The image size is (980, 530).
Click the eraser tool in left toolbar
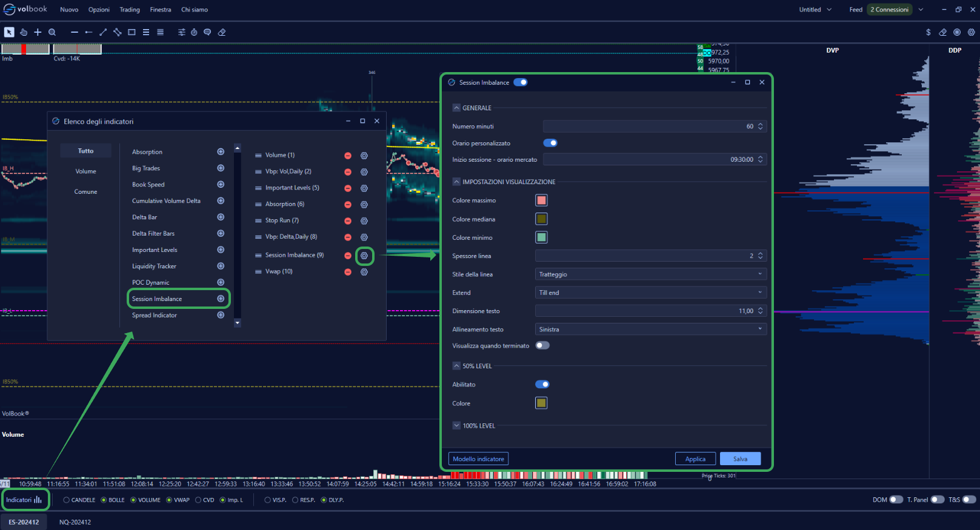tap(222, 32)
